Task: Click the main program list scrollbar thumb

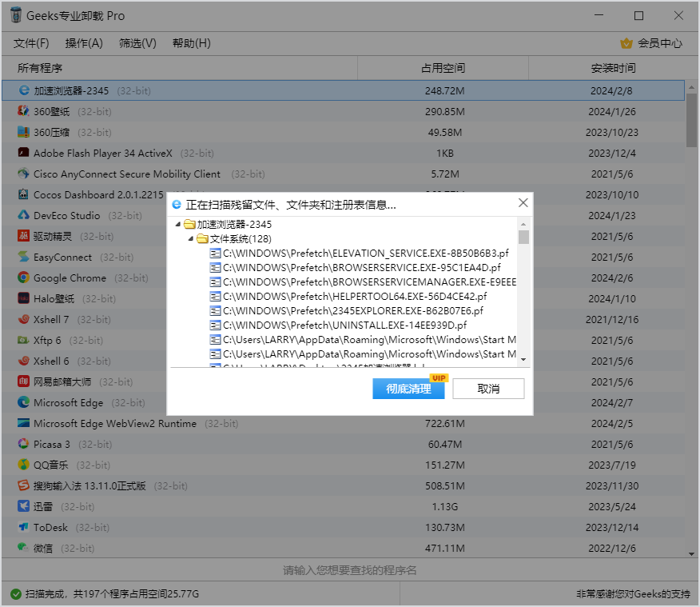Action: (x=691, y=120)
